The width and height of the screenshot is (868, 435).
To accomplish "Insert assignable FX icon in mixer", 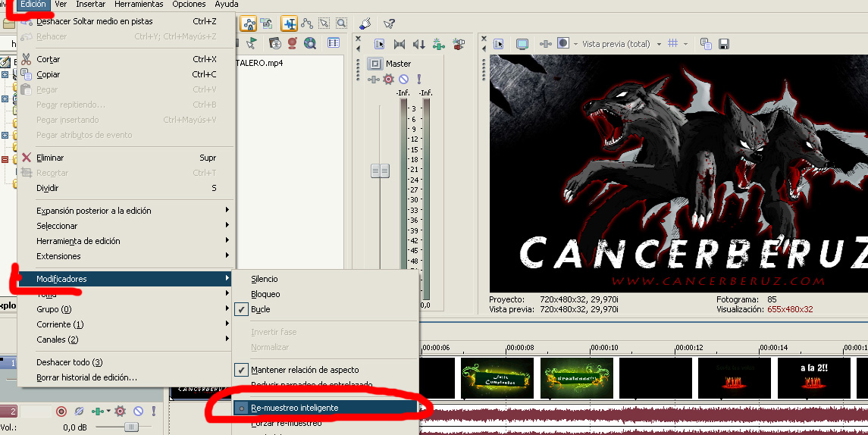I will coord(438,44).
